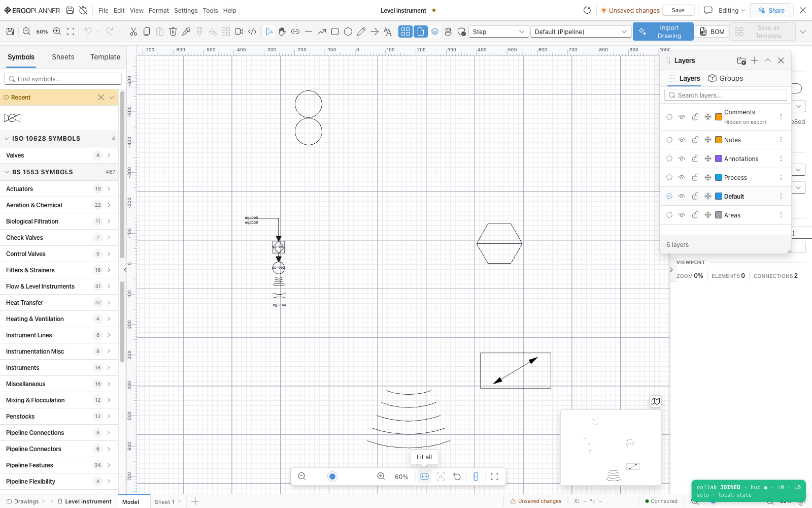Select the Ellipse shape tool

pos(348,31)
